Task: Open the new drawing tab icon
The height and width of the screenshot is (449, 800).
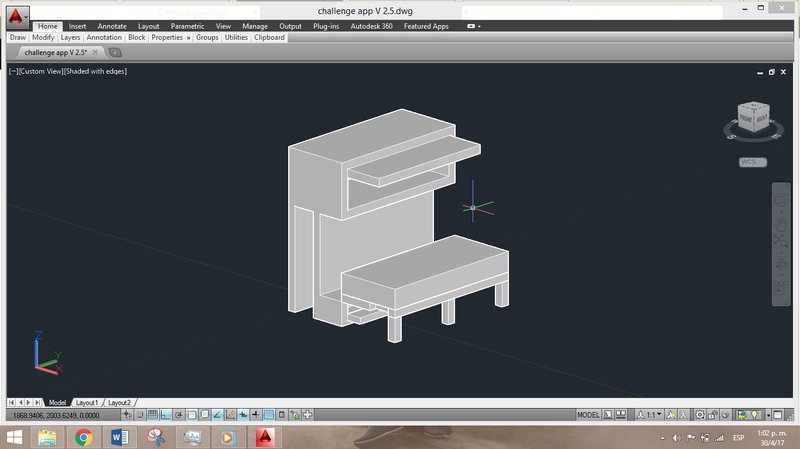Action: [x=115, y=52]
